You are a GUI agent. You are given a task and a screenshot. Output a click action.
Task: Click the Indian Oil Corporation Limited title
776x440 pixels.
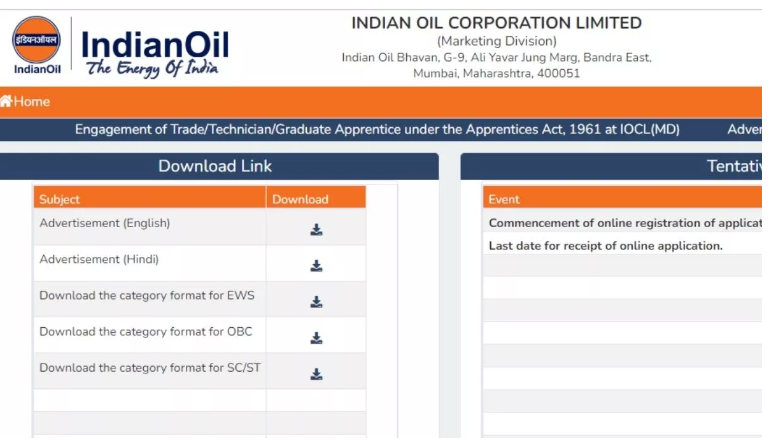coord(496,23)
